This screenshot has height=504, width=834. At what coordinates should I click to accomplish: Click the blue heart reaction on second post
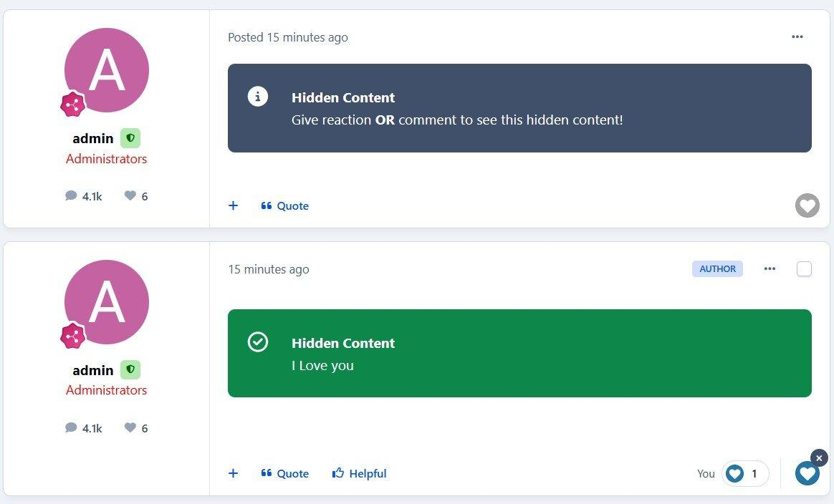point(807,473)
